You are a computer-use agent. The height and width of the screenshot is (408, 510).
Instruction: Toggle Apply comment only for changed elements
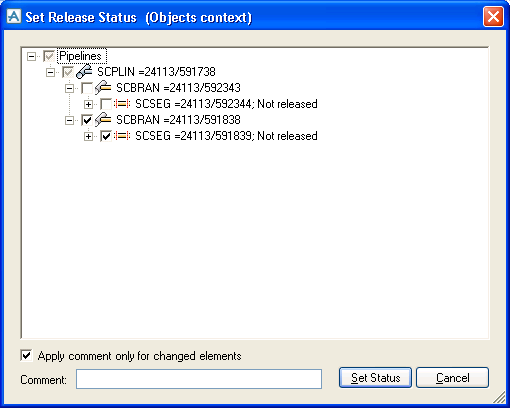pos(26,356)
